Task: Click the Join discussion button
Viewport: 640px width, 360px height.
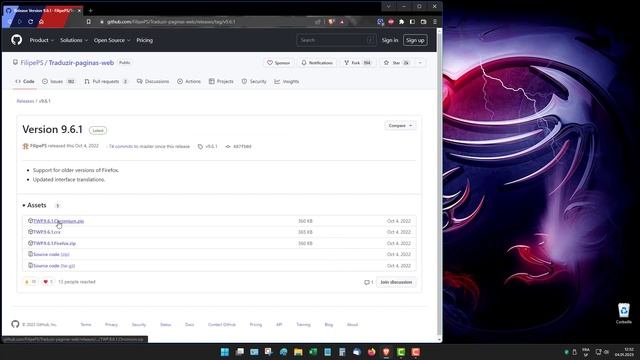Action: [396, 282]
